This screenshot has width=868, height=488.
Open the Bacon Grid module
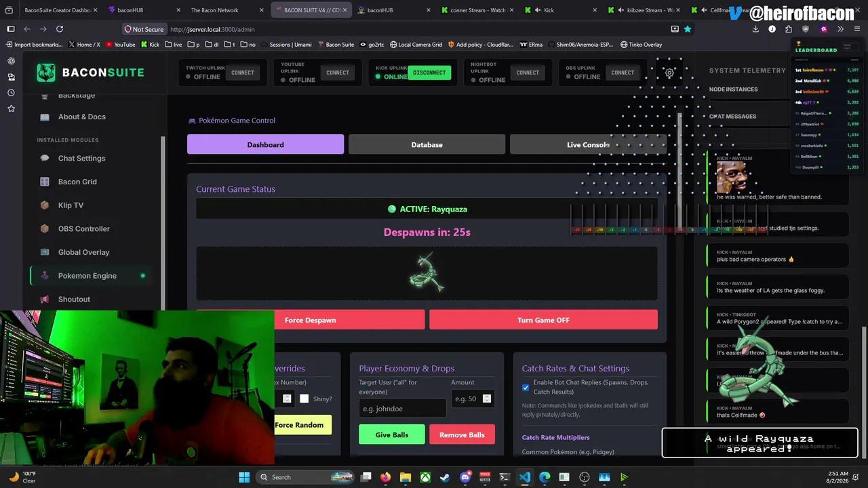92,182
